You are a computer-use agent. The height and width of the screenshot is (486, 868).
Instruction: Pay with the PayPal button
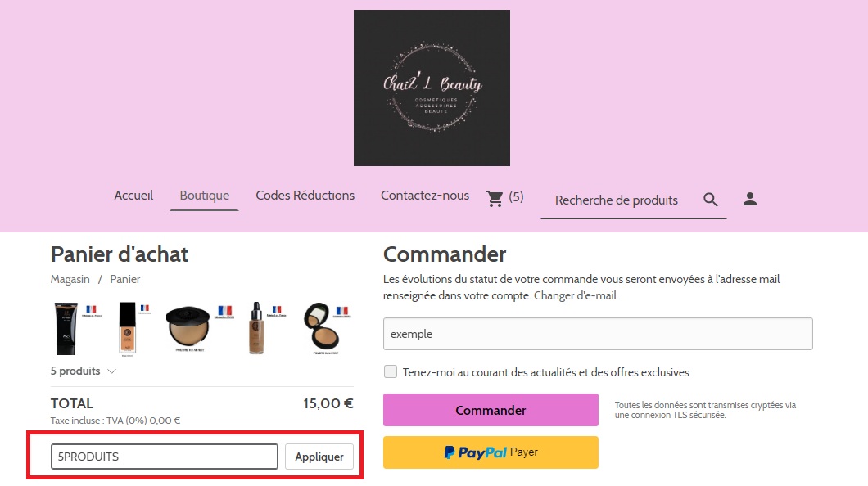pyautogui.click(x=491, y=452)
